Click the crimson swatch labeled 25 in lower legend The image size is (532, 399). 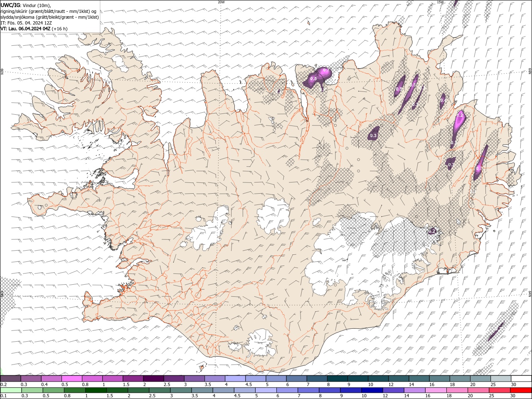[x=500, y=390]
